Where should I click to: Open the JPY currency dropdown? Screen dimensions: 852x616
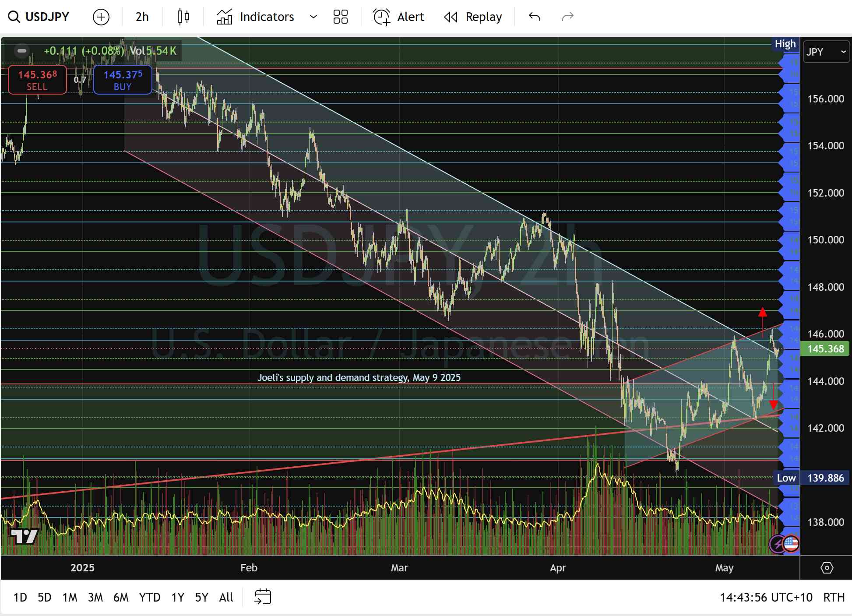pyautogui.click(x=826, y=52)
